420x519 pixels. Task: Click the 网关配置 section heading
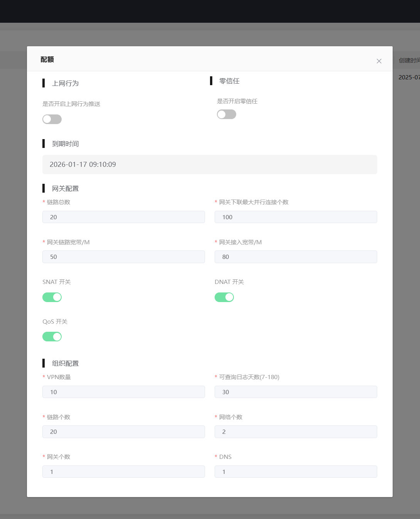click(66, 188)
